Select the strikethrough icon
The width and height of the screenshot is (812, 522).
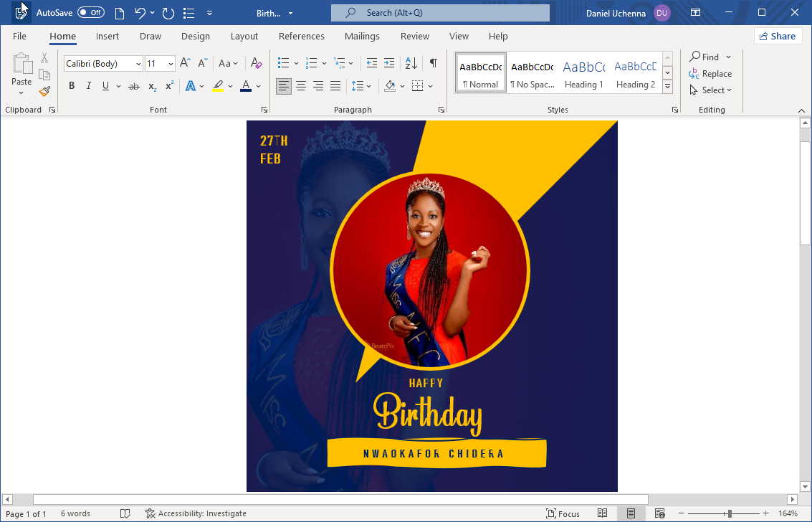point(133,85)
